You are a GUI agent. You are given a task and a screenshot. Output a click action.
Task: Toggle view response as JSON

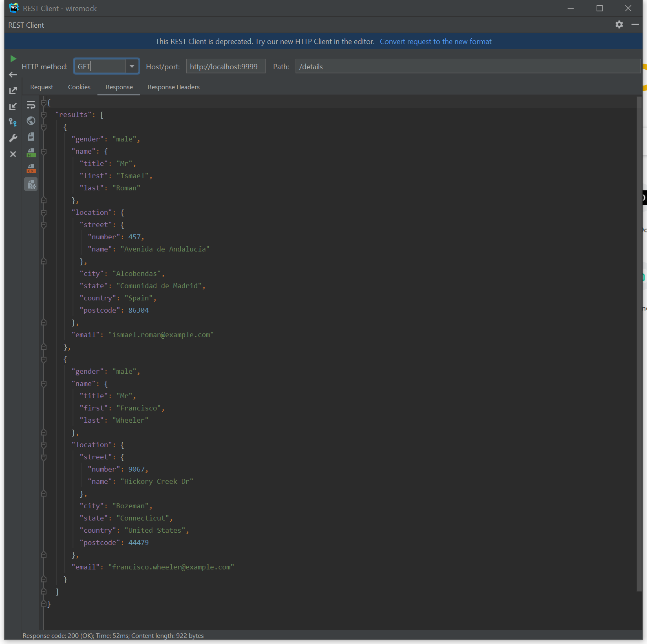coord(31,185)
